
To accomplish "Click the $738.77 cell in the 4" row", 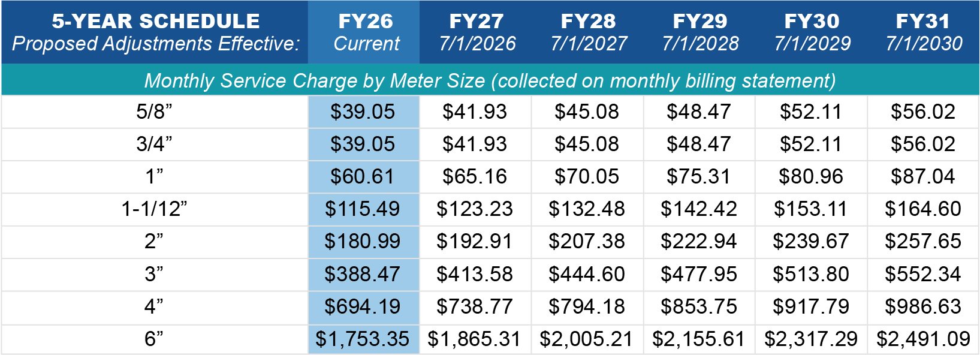I will point(474,306).
